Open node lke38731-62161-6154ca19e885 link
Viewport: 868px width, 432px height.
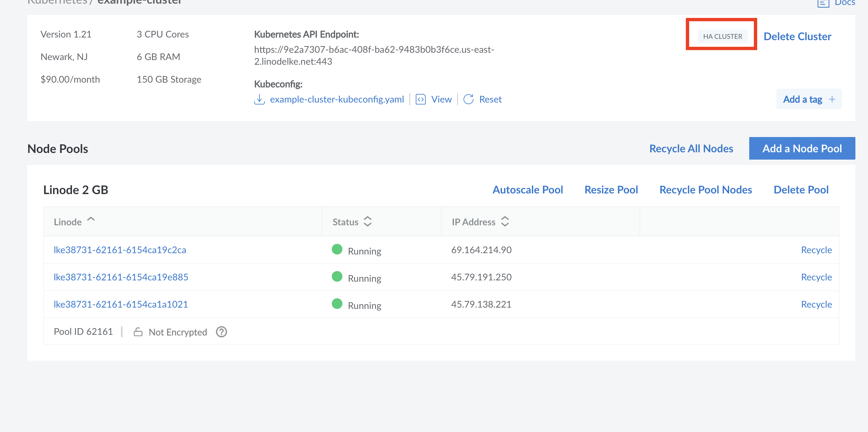pos(121,277)
